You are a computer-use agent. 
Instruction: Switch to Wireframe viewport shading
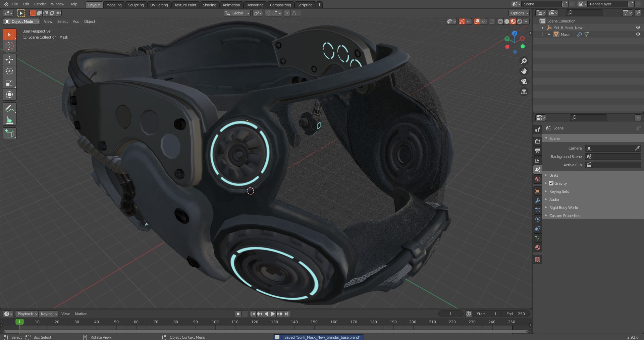coord(500,21)
